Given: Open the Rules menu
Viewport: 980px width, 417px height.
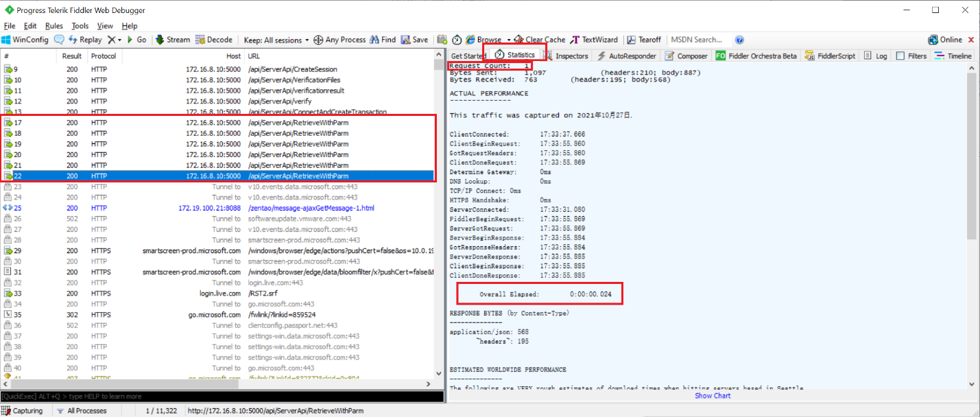Looking at the screenshot, I should [53, 26].
